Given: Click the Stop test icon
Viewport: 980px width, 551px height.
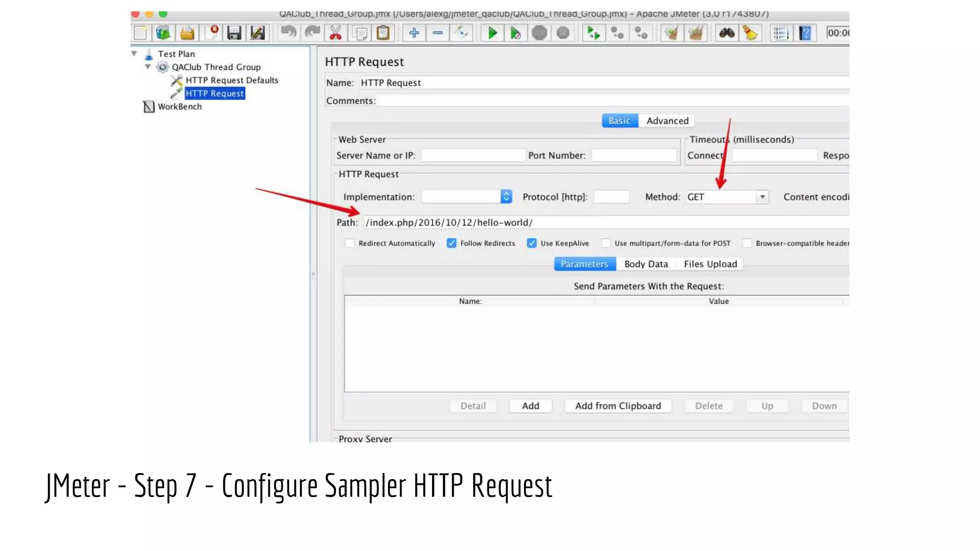Looking at the screenshot, I should coord(539,33).
